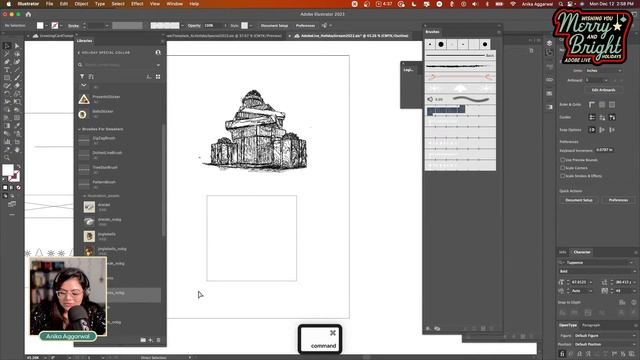Click the show rulers icon
This screenshot has width=640, height=360.
click(x=592, y=105)
